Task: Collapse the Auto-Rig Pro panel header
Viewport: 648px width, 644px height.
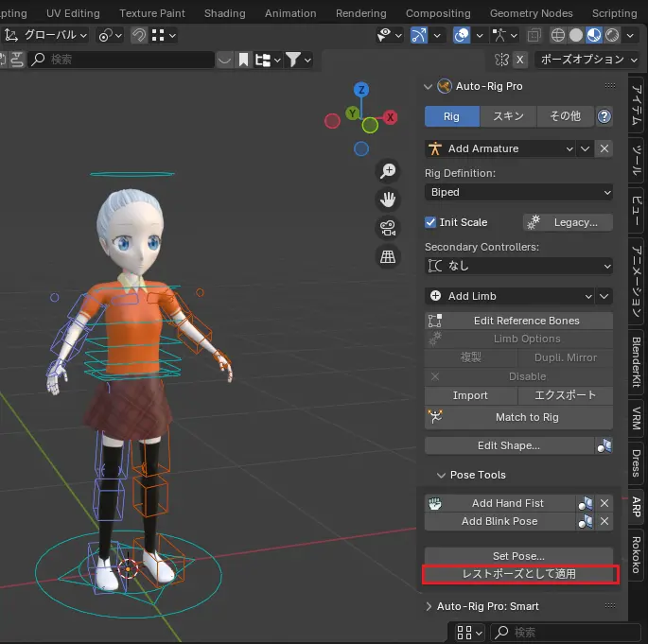Action: (429, 86)
